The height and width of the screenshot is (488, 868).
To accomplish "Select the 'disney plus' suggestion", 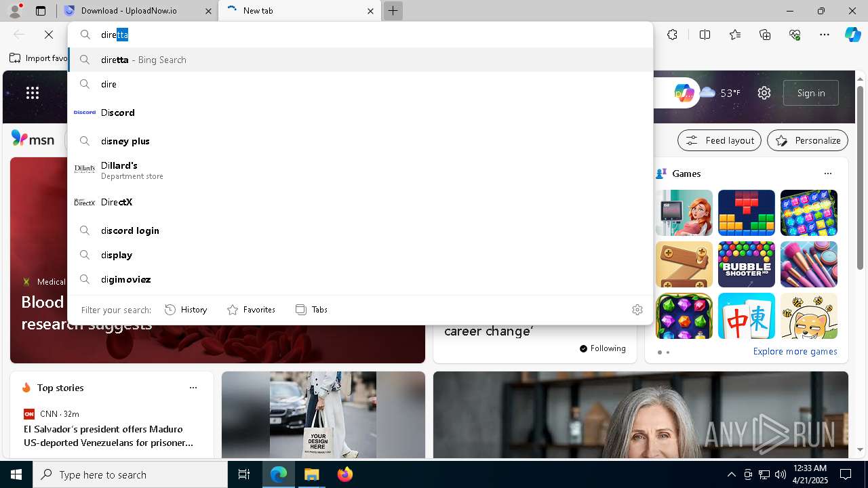I will (x=360, y=141).
